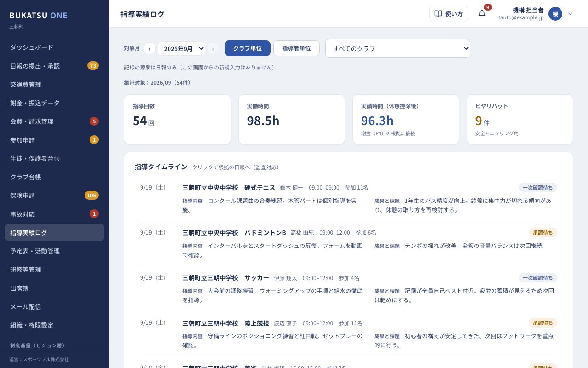
Task: Open 予定表・活動管理 in sidebar
Action: tap(54, 251)
